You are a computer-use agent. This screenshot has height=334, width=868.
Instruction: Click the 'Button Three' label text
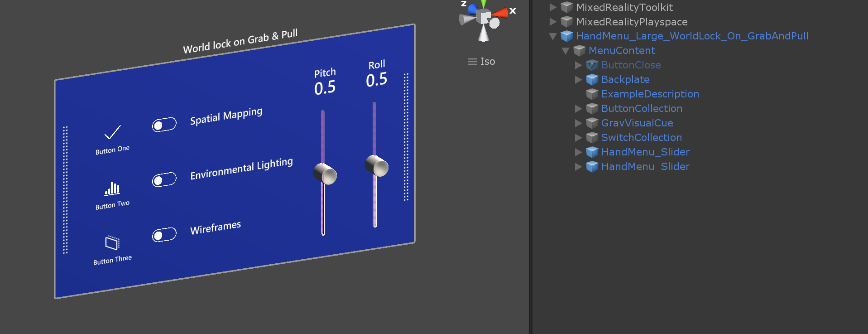(x=112, y=260)
